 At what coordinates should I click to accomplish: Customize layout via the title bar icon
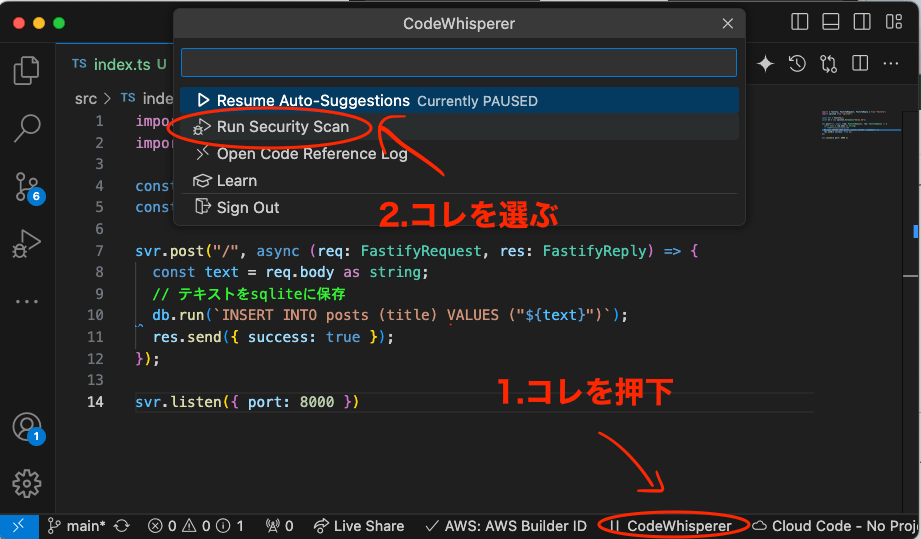click(894, 22)
